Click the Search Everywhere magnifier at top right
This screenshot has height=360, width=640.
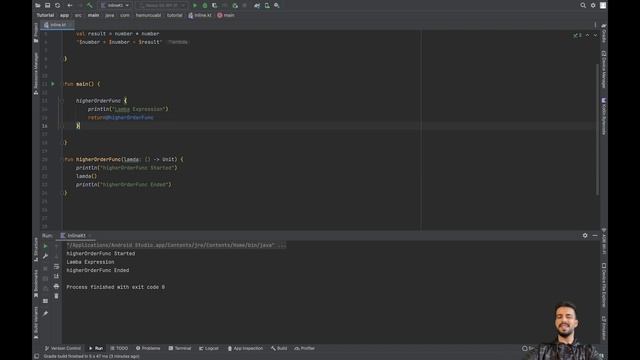[583, 5]
